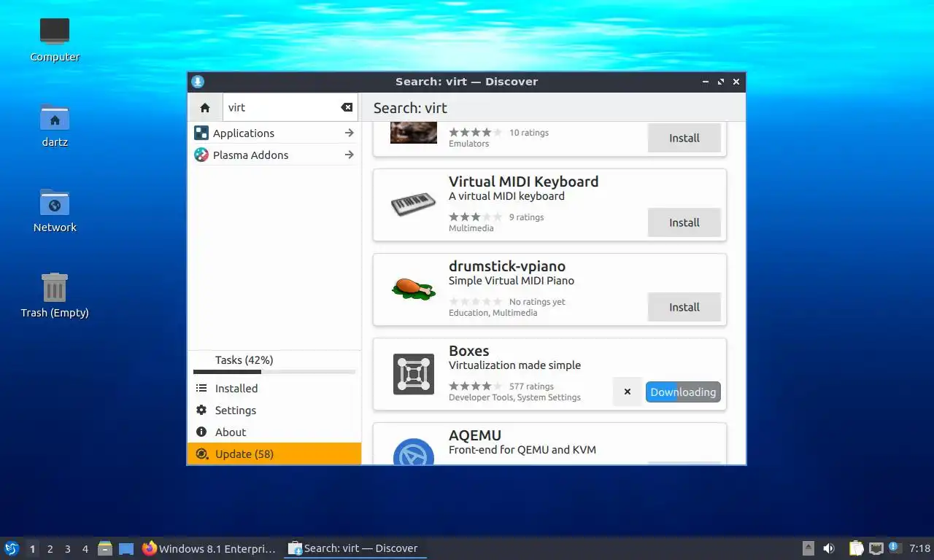Viewport: 934px width, 560px height.
Task: Install drumstick-vpiano
Action: pyautogui.click(x=684, y=307)
